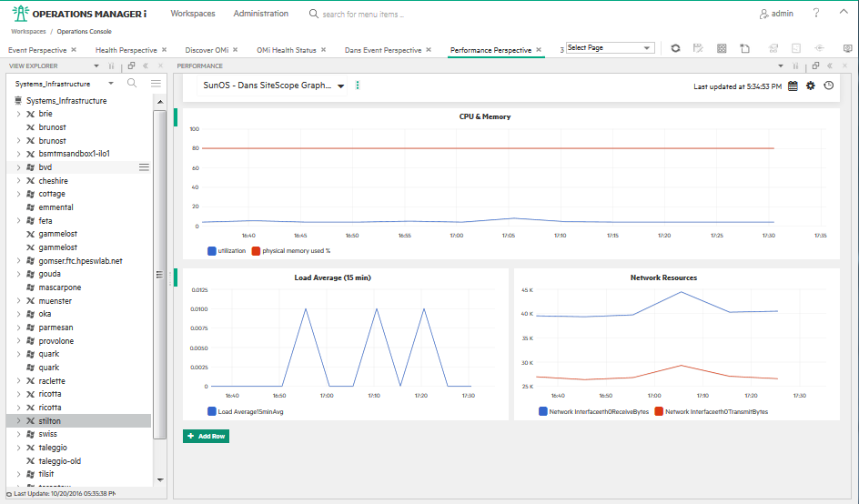Expand the gomser.ftc.hpeswlab.net node
This screenshot has width=859, height=504.
tap(18, 261)
